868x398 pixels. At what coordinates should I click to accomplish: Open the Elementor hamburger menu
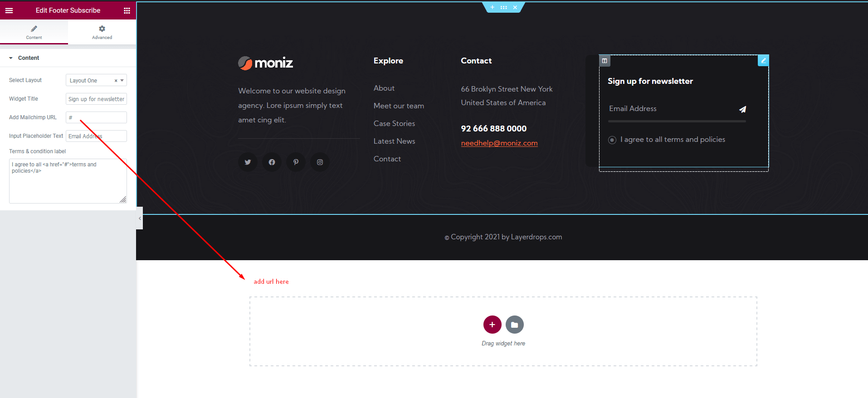click(9, 10)
